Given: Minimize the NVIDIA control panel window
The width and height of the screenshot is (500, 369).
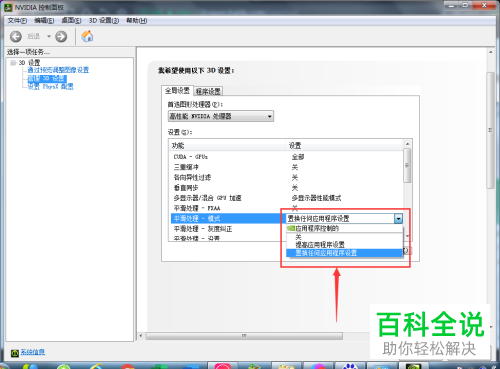Looking at the screenshot, I should click(451, 5).
